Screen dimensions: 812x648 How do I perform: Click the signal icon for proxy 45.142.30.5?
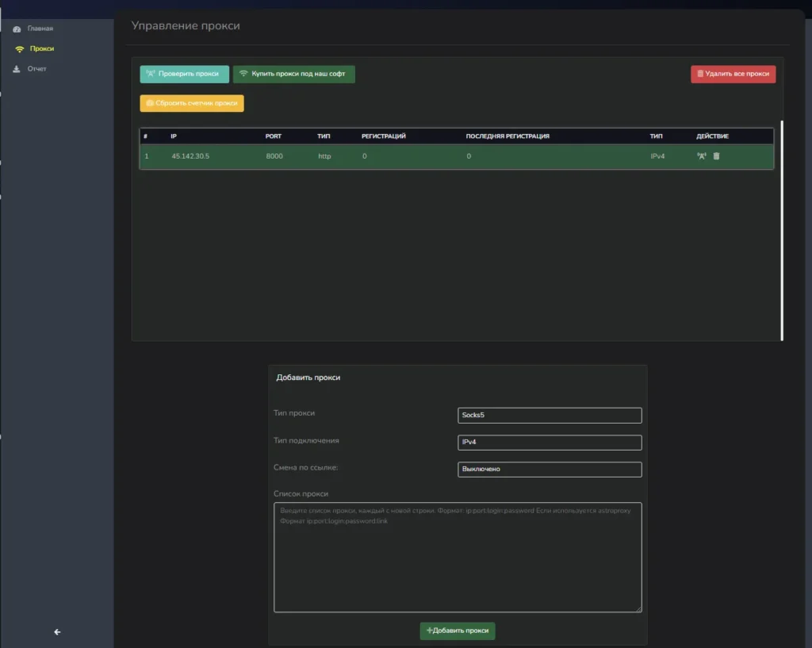(x=701, y=156)
